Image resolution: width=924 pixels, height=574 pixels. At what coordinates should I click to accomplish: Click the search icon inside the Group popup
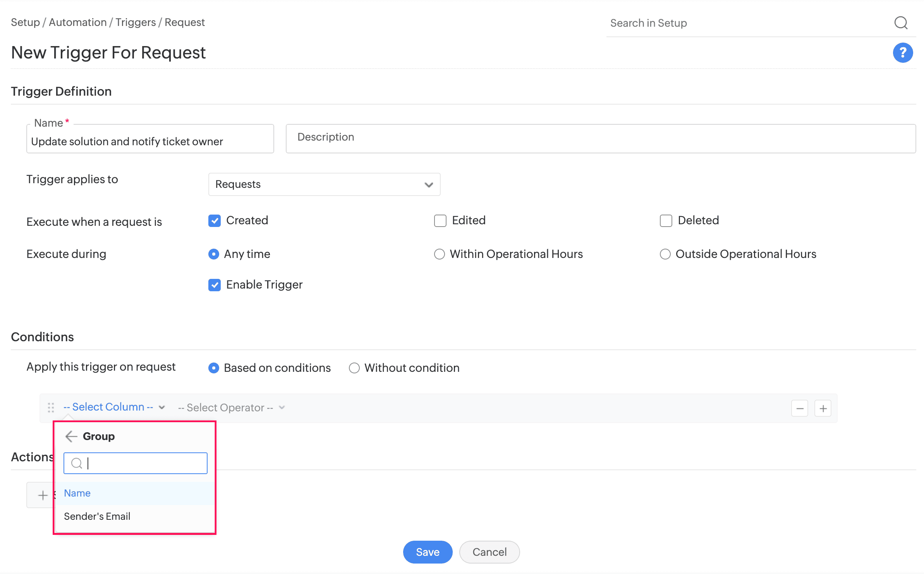tap(76, 463)
